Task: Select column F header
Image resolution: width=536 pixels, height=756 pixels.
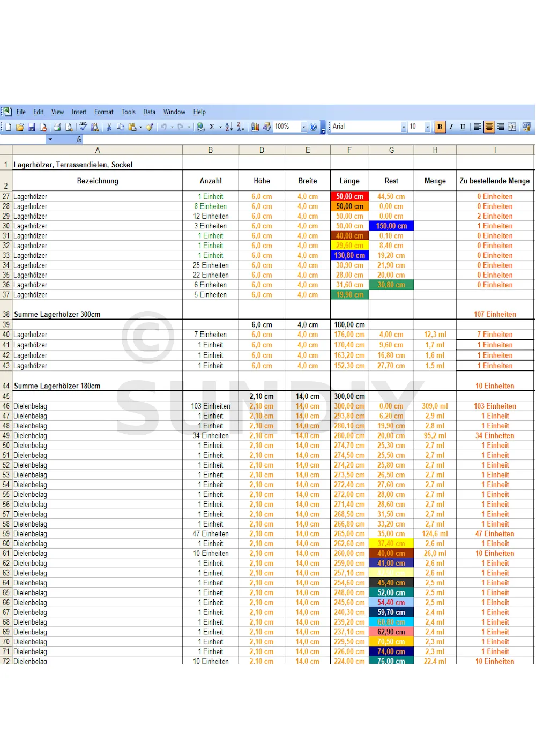Action: [349, 150]
